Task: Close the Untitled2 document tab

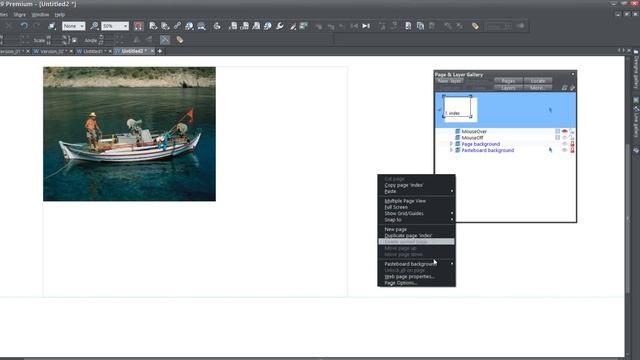Action: coord(152,51)
